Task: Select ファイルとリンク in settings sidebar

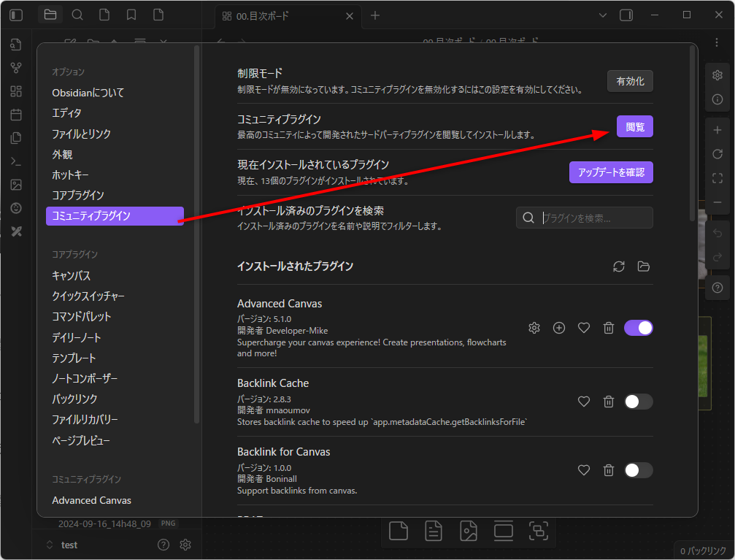Action: coord(115,134)
